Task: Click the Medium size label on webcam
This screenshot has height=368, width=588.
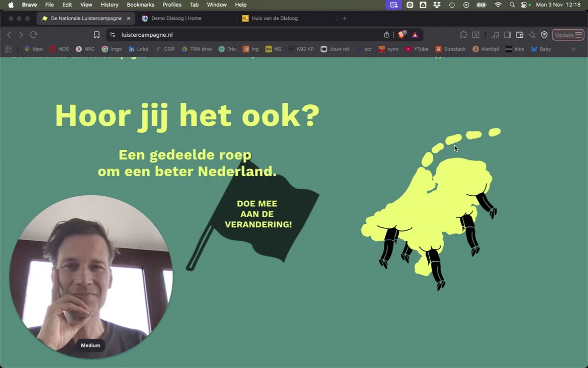Action: [90, 346]
